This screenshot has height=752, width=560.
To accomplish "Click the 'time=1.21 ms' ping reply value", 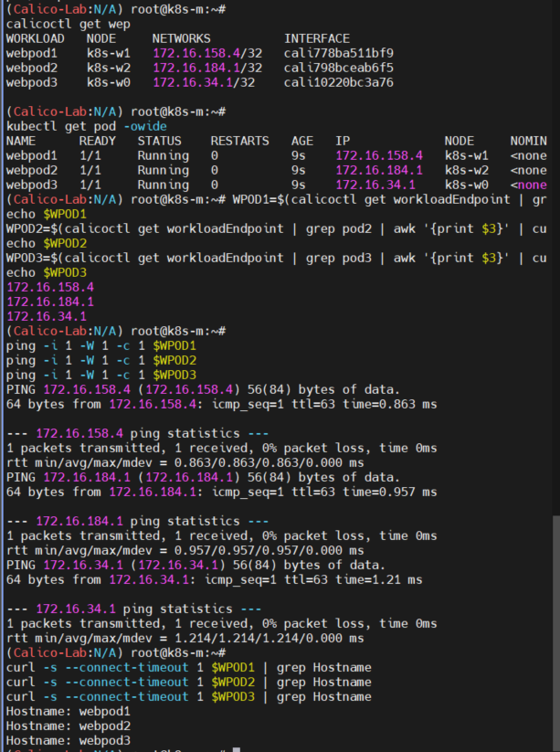I will tap(379, 580).
